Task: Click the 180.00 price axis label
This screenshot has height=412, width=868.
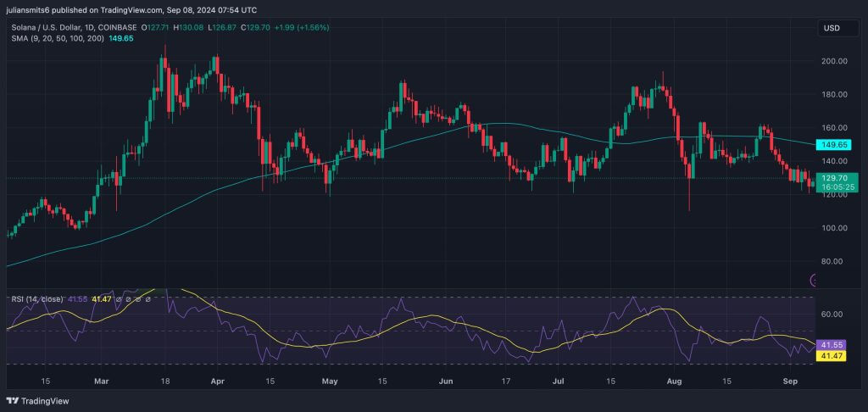Action: click(834, 94)
